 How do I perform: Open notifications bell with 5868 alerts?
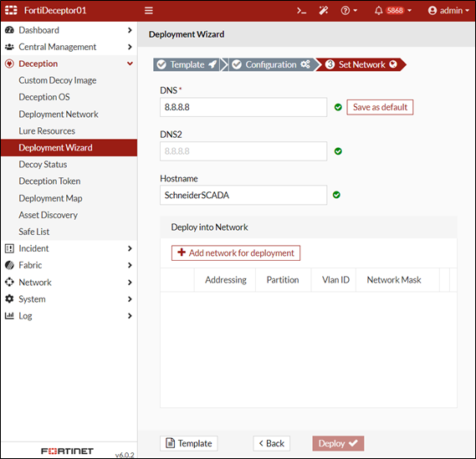(393, 11)
